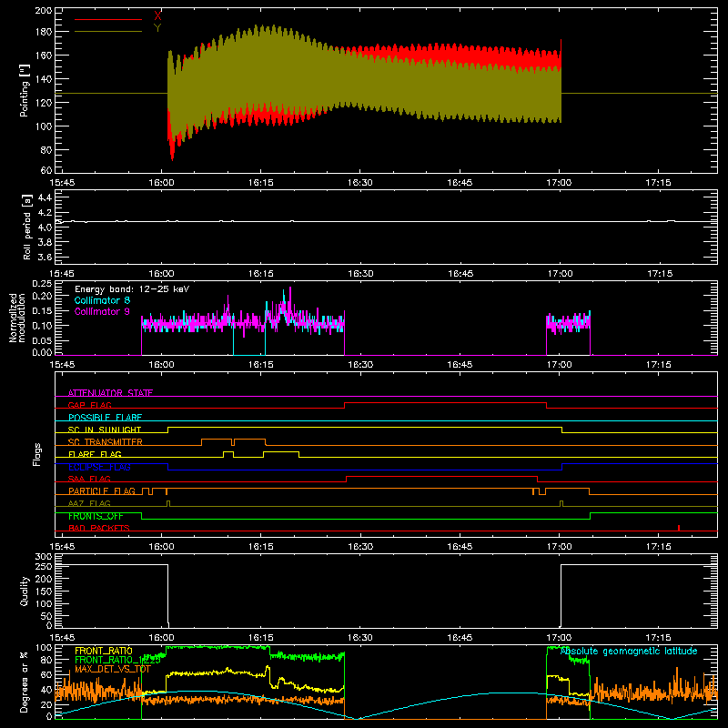Select the SAA_FLAG label

89,479
